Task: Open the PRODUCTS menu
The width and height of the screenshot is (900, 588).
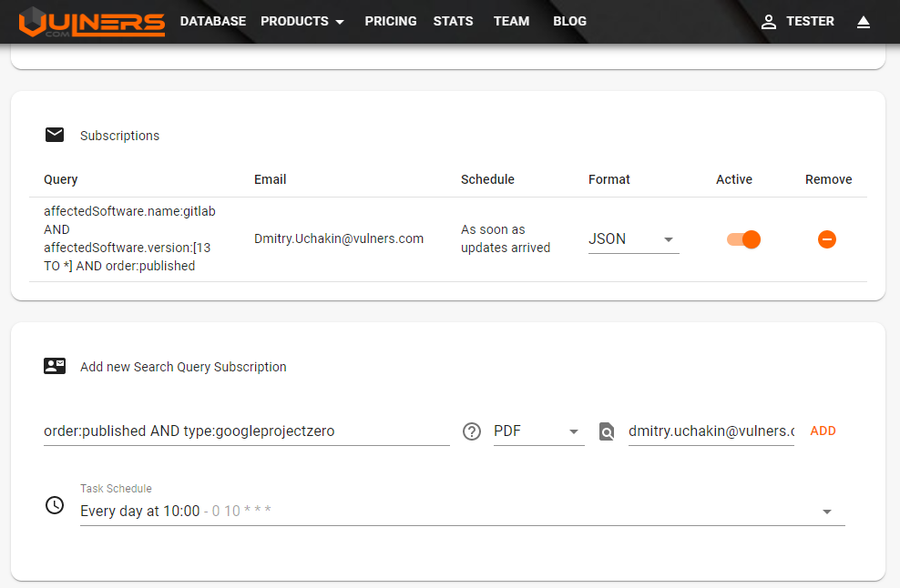Action: (302, 21)
